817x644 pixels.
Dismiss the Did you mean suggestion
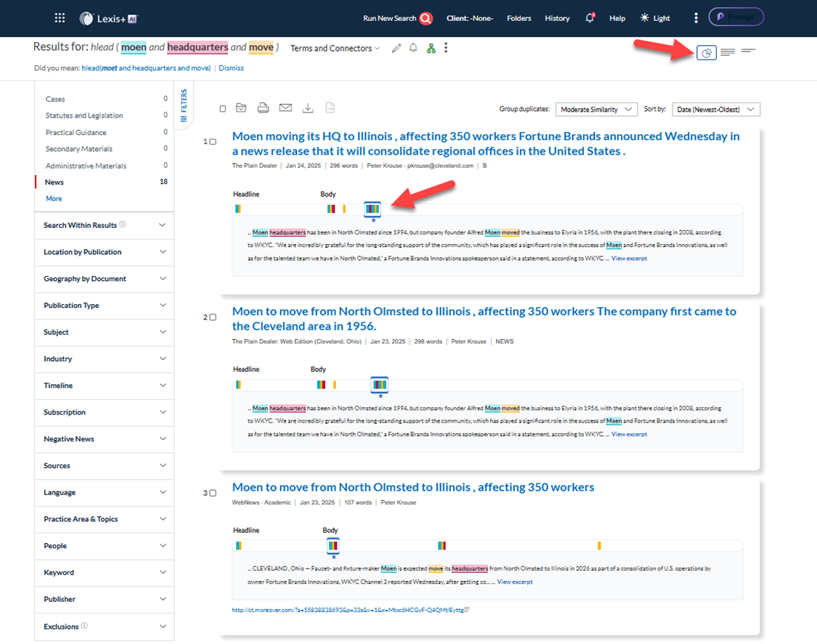[x=232, y=68]
